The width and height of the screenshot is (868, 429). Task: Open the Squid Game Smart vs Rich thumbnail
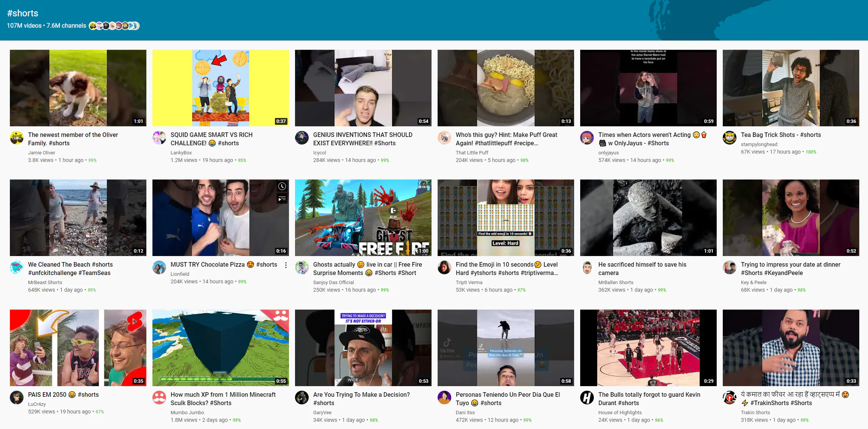pos(220,88)
